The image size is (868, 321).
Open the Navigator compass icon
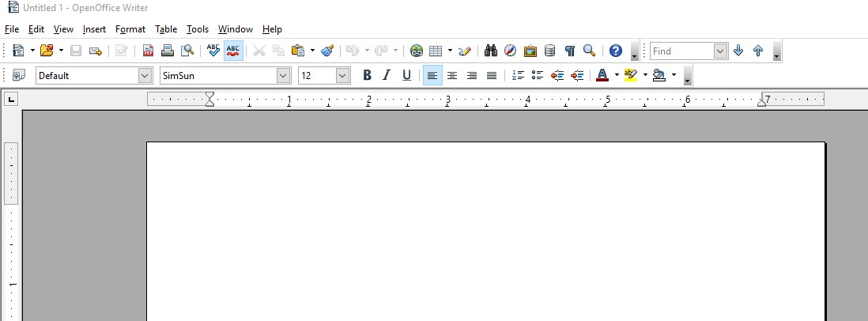click(511, 51)
